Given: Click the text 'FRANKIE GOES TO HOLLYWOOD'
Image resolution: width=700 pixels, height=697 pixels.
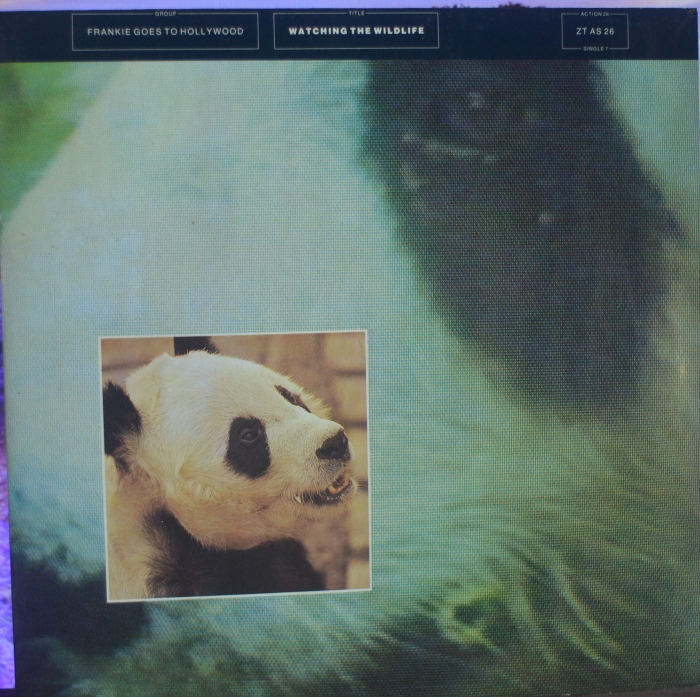Looking at the screenshot, I should point(165,32).
